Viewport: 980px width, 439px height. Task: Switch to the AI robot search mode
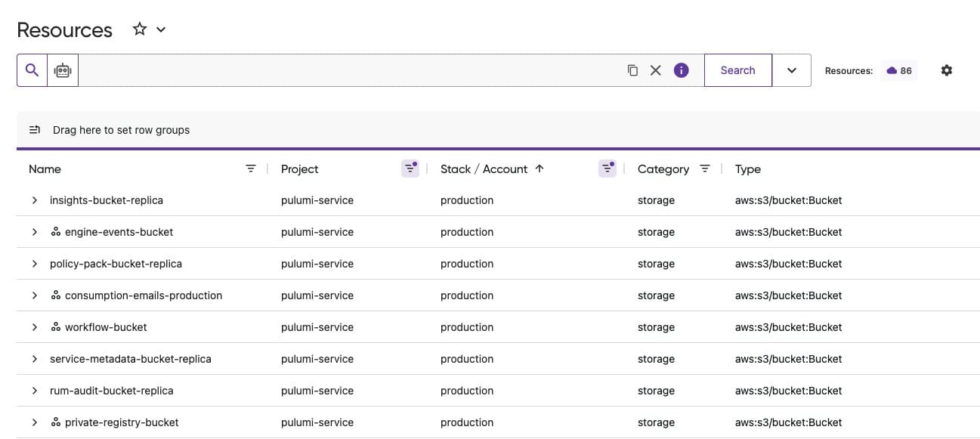(63, 70)
